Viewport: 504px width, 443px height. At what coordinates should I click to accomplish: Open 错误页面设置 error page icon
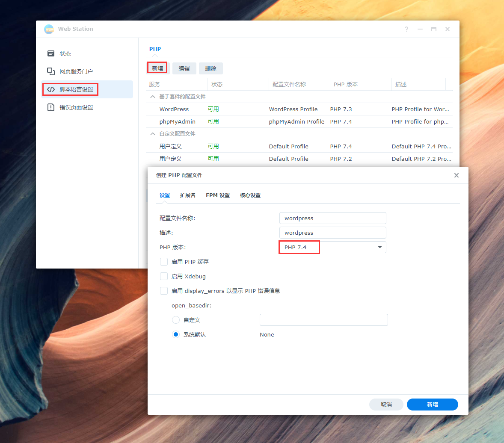51,107
